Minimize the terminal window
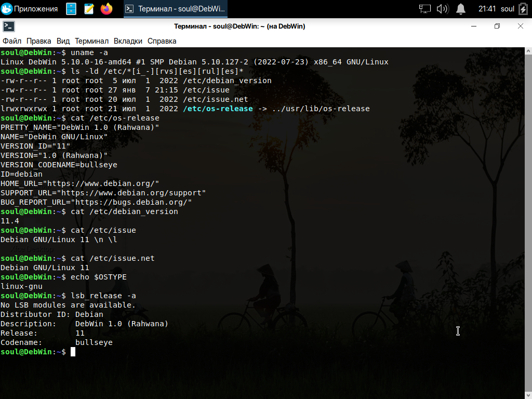Image resolution: width=532 pixels, height=399 pixels. click(474, 26)
